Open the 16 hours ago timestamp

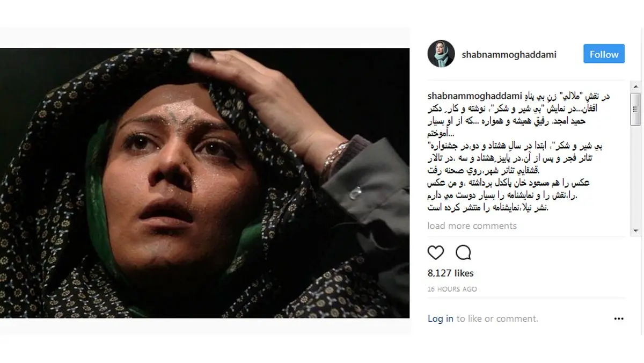coord(452,289)
